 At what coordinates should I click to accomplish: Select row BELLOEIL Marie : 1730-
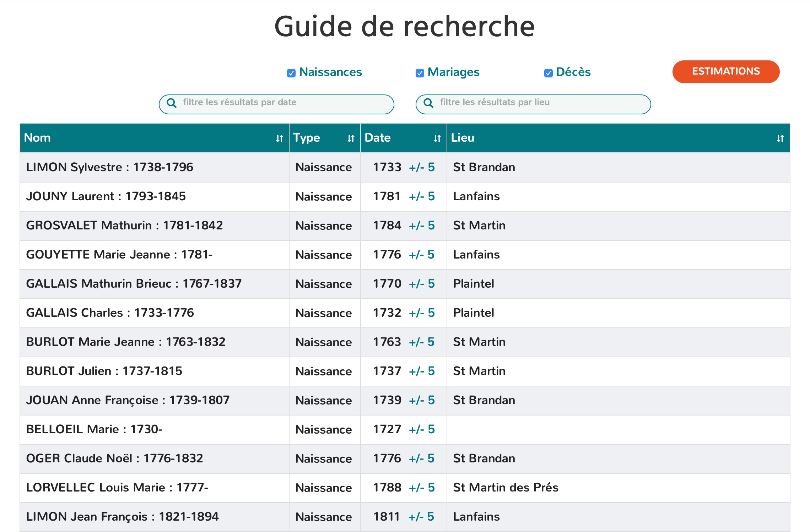pos(405,429)
